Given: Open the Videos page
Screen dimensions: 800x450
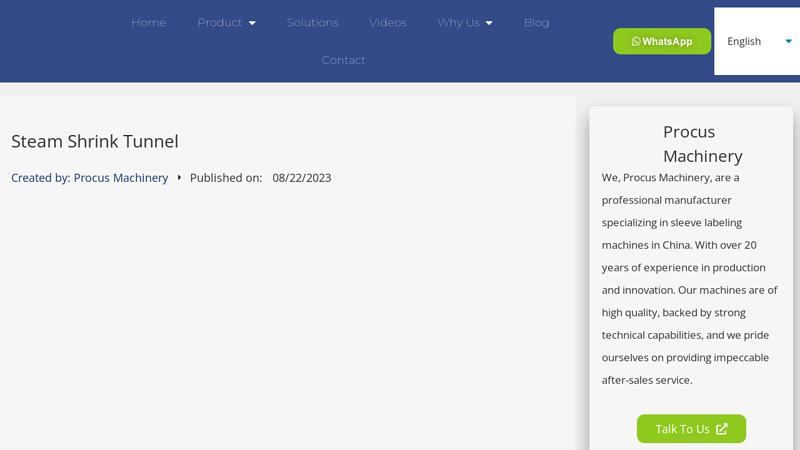Looking at the screenshot, I should 388,22.
